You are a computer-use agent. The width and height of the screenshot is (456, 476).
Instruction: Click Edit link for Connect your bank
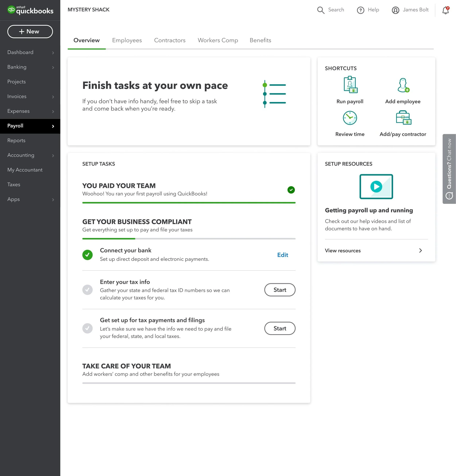tap(283, 255)
